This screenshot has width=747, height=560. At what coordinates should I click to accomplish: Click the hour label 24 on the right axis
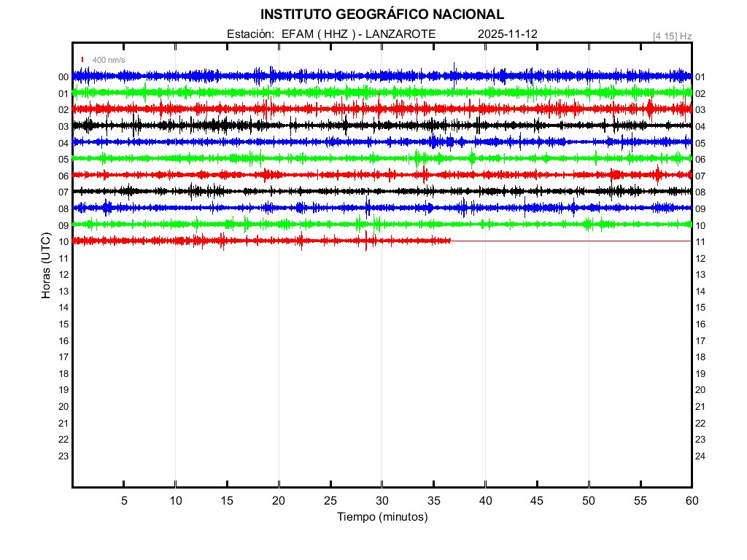click(x=700, y=456)
